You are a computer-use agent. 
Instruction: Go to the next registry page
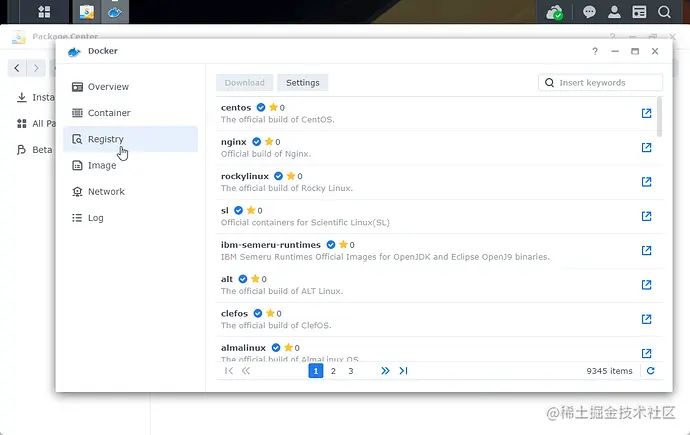point(385,371)
